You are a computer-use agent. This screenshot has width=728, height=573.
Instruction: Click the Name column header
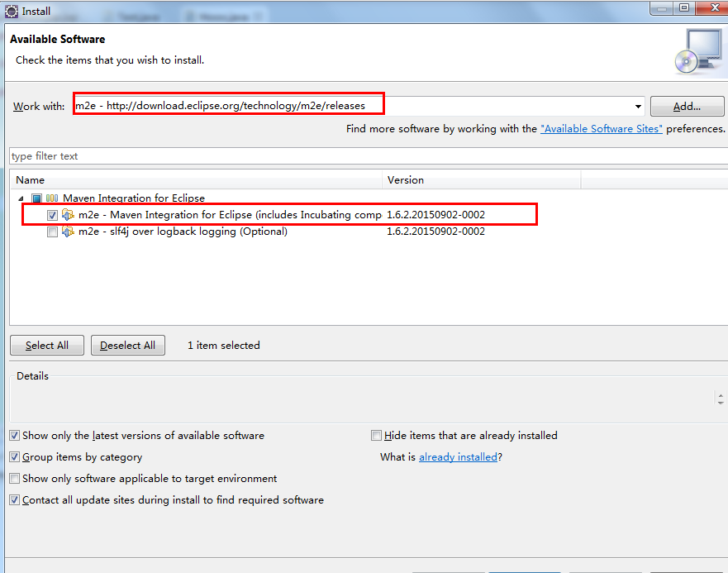click(196, 180)
